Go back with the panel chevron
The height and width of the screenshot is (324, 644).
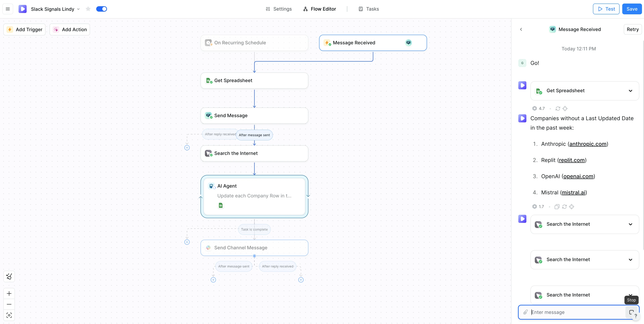[x=521, y=29]
